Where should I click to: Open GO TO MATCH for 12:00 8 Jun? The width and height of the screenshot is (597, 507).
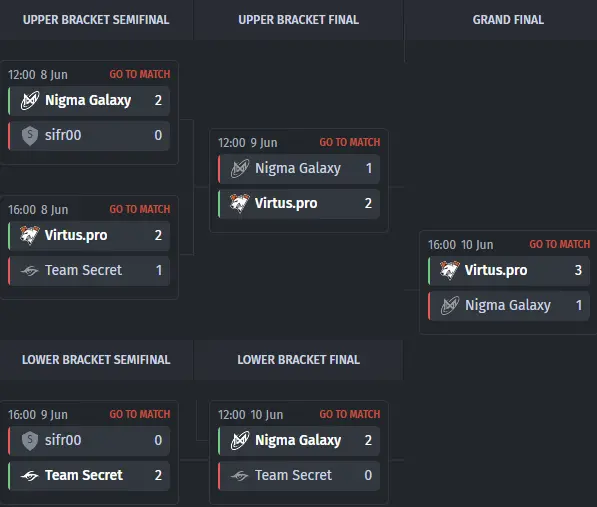pos(140,74)
